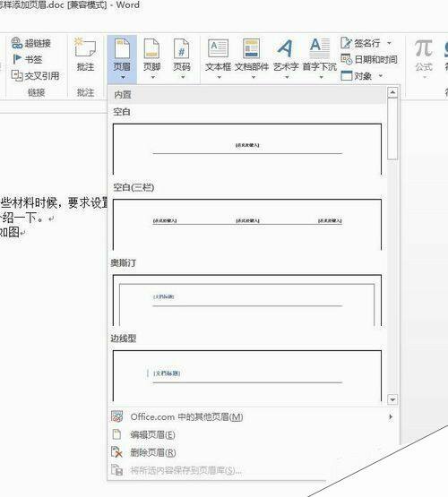Click document text 些材料时候，要求设置

(x=55, y=202)
